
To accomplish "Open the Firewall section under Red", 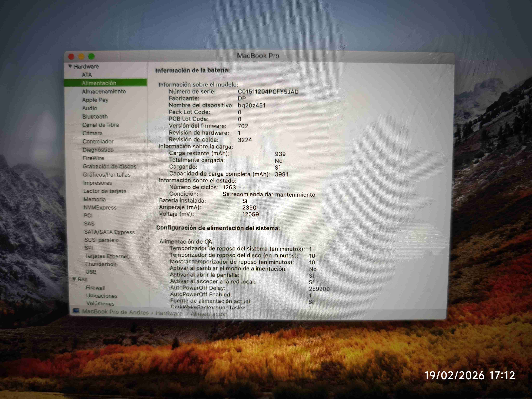I will (95, 288).
